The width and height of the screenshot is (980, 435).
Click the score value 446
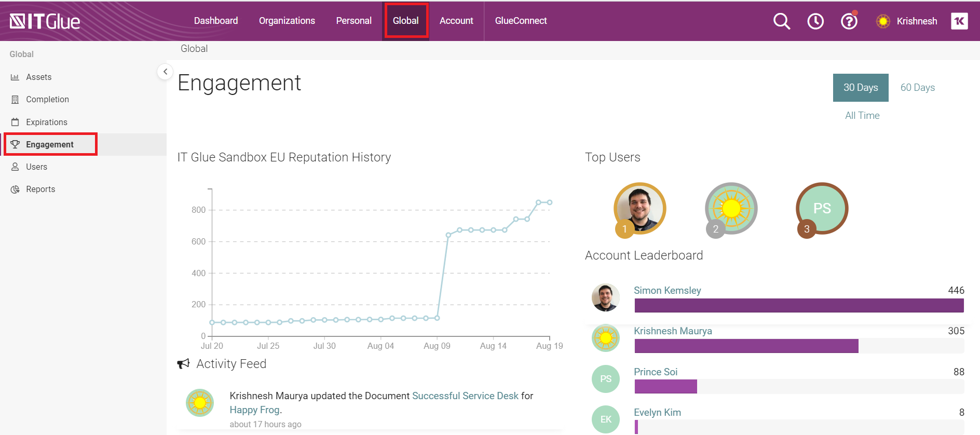(956, 291)
